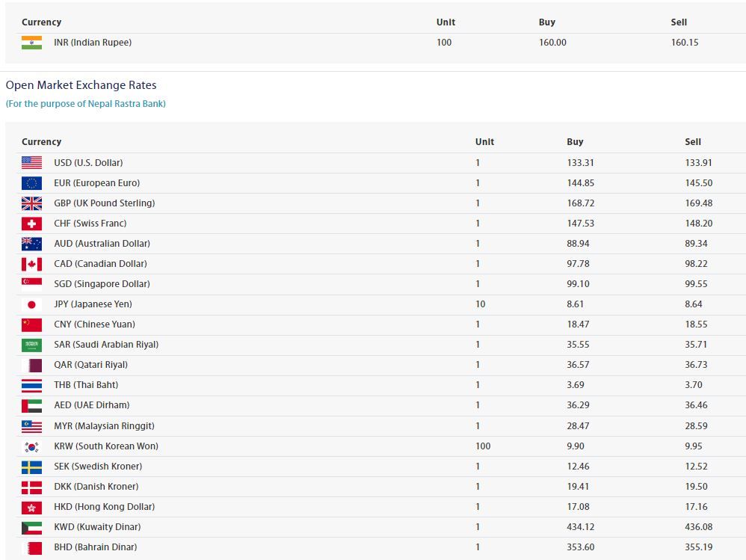The width and height of the screenshot is (746, 560).
Task: Click the Saudi Arabian flag icon
Action: [x=31, y=345]
